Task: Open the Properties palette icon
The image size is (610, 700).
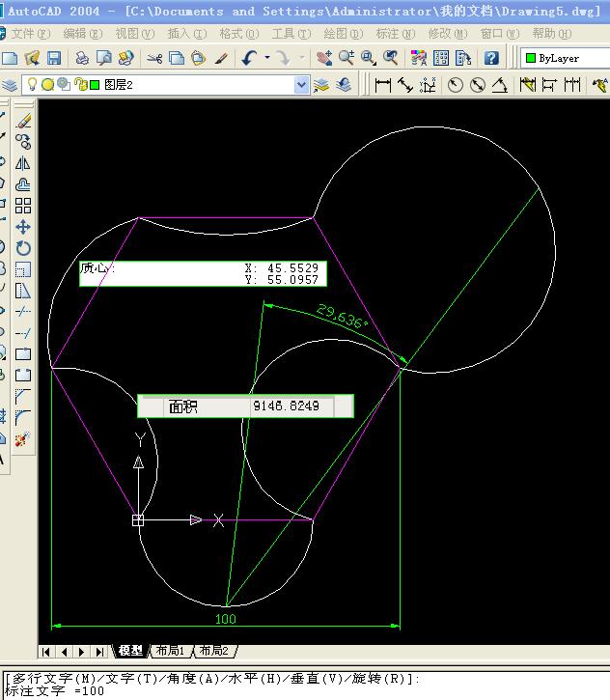Action: coord(419,58)
